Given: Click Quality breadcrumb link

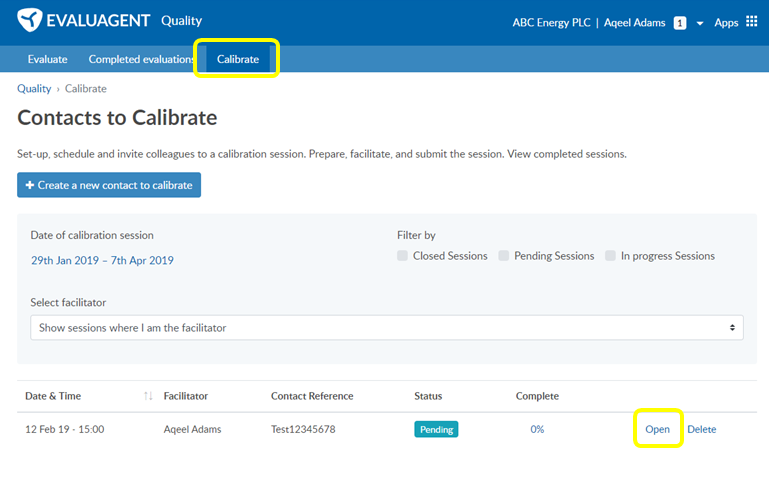Looking at the screenshot, I should click(34, 89).
